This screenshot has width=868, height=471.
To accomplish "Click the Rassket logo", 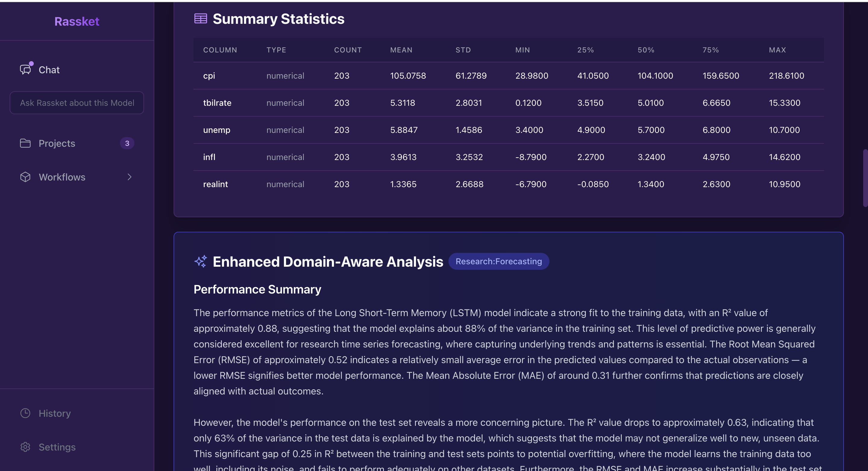I will click(x=77, y=21).
